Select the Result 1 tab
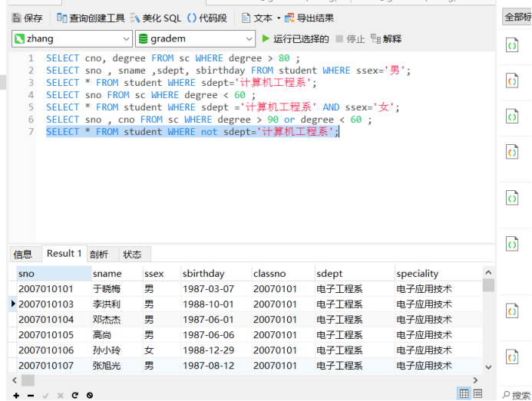Image resolution: width=532 pixels, height=401 pixels. pyautogui.click(x=64, y=254)
